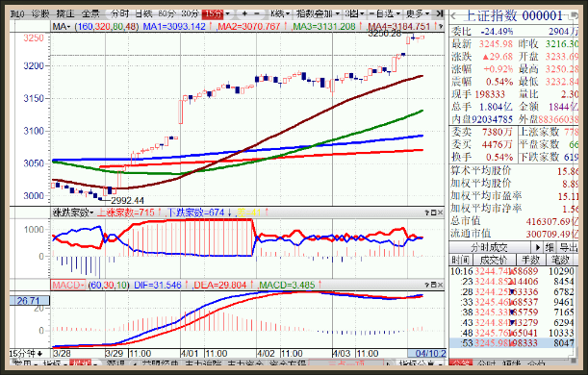
Task: Click the 时间 column header
Action: click(460, 260)
